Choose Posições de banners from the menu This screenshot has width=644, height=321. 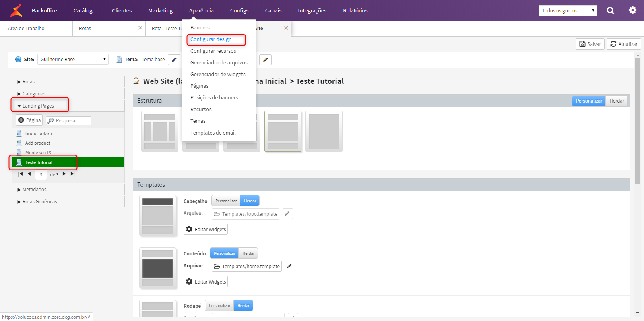(x=214, y=98)
